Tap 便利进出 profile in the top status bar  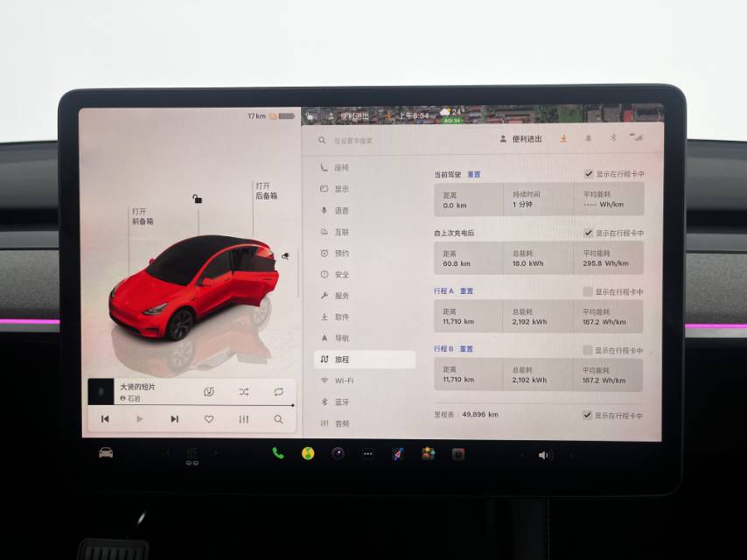[350, 115]
